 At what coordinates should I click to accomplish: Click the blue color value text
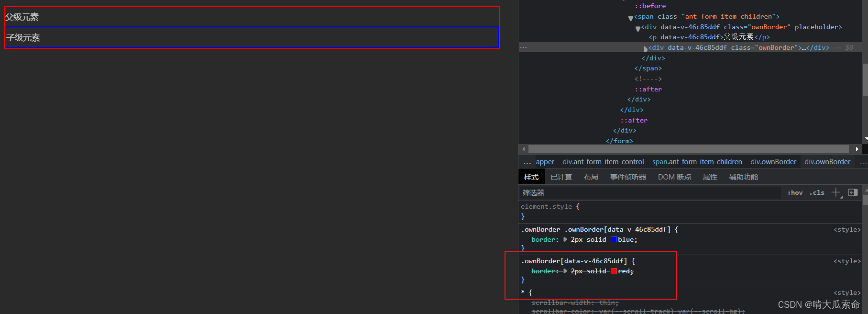[626, 239]
